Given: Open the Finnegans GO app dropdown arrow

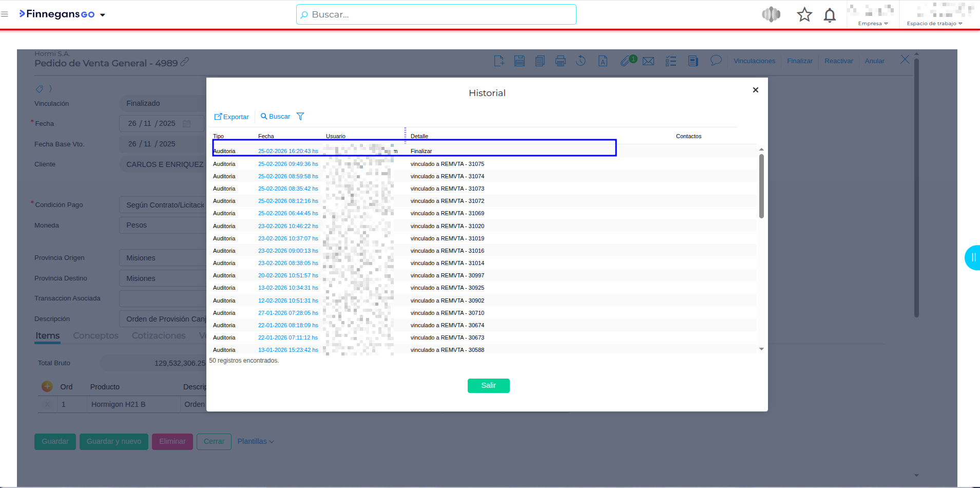Looking at the screenshot, I should 103,15.
